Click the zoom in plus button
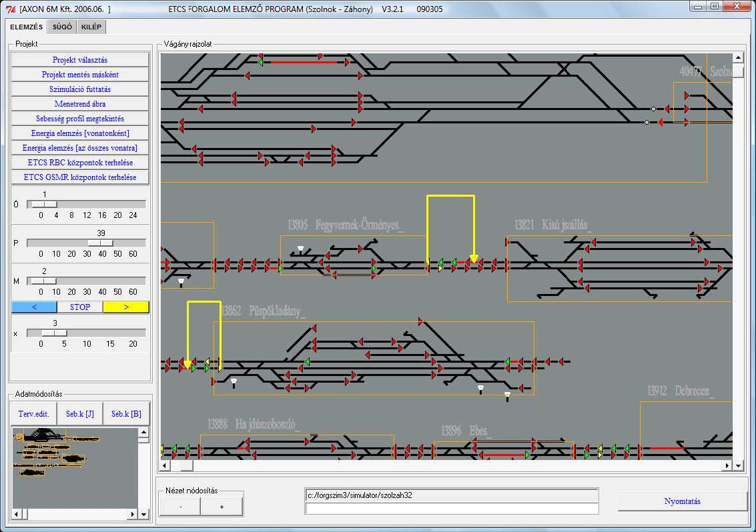This screenshot has height=532, width=756. (222, 507)
